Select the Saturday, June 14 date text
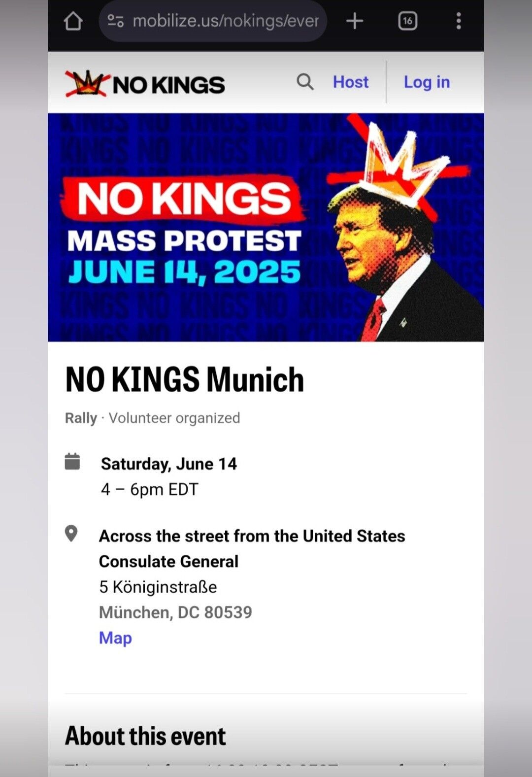Screen dimensions: 532x777 pyautogui.click(x=169, y=464)
